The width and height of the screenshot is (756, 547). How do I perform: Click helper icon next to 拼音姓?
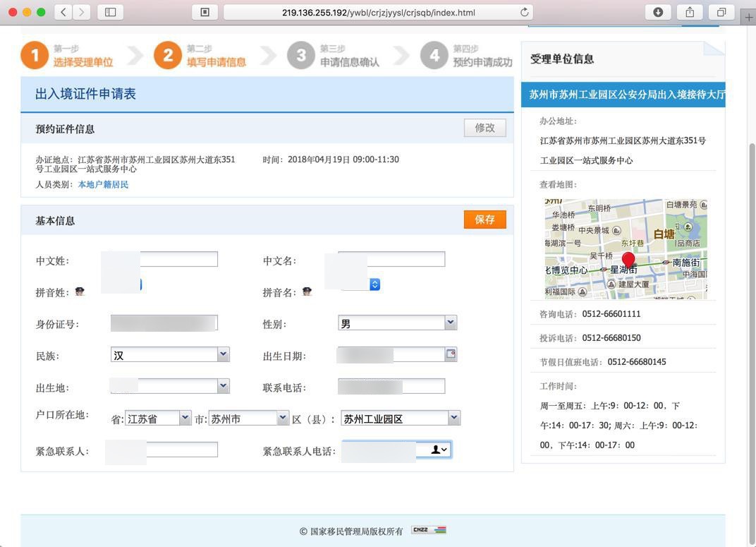coord(80,291)
